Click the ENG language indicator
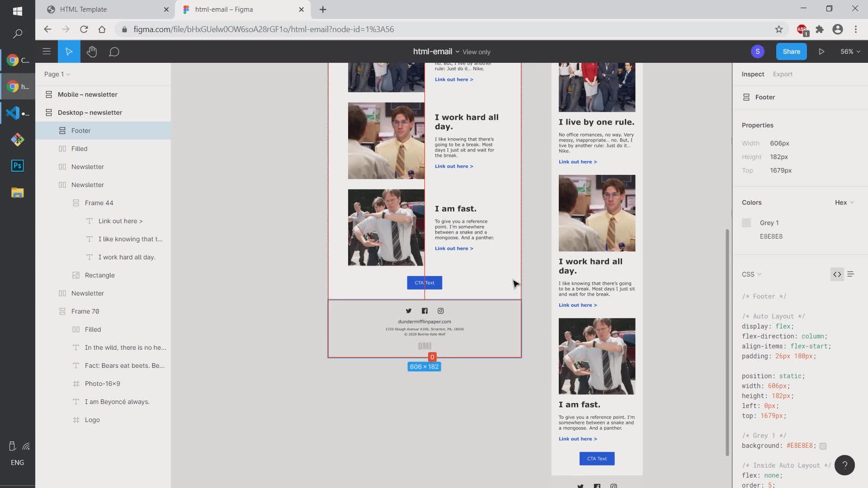 pos(17,463)
